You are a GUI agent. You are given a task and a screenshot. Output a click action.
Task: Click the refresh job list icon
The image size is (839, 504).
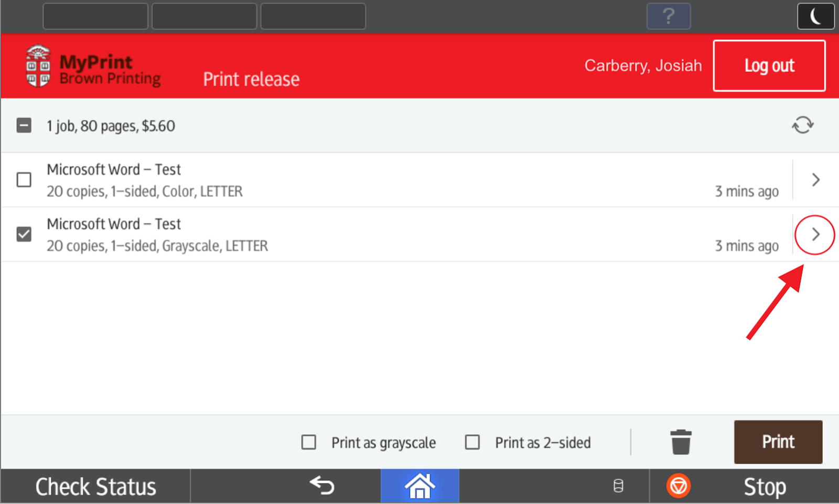pos(802,125)
